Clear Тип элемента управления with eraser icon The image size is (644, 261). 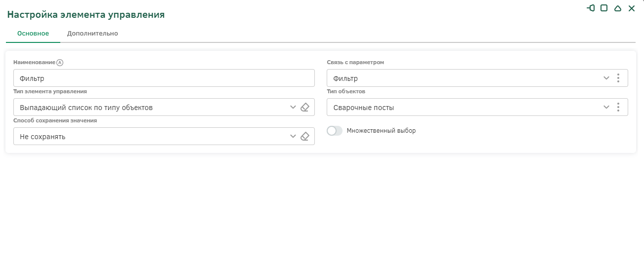305,107
